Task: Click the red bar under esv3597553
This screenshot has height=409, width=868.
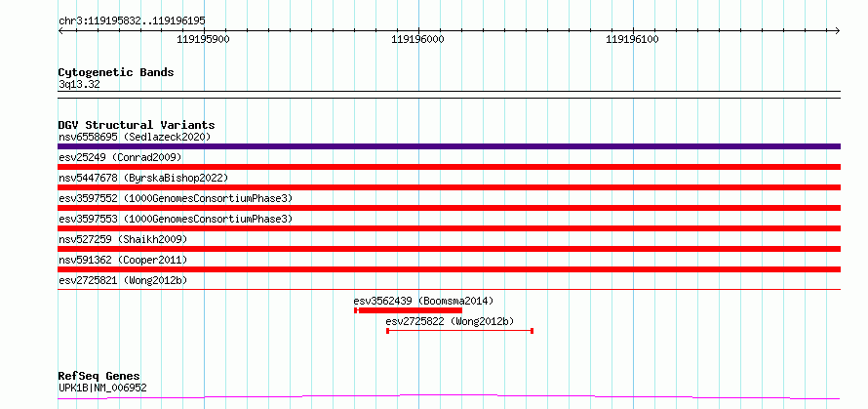Action: [x=449, y=228]
